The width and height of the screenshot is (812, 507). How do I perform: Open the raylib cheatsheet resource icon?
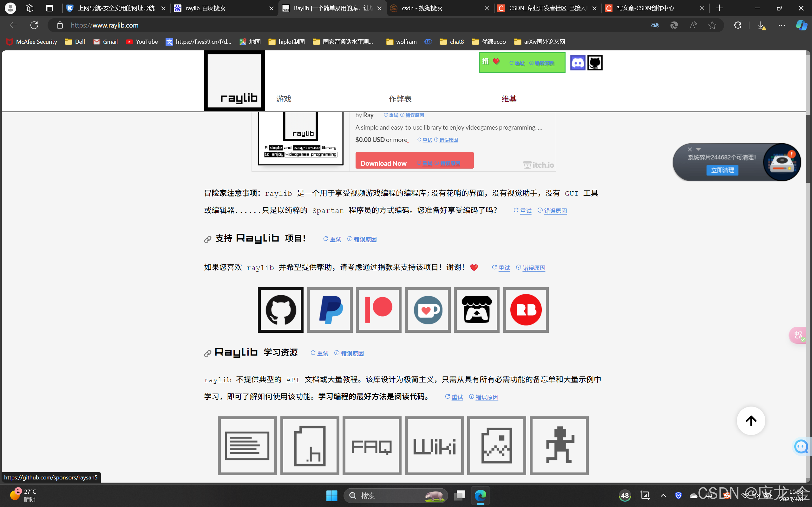(x=247, y=446)
